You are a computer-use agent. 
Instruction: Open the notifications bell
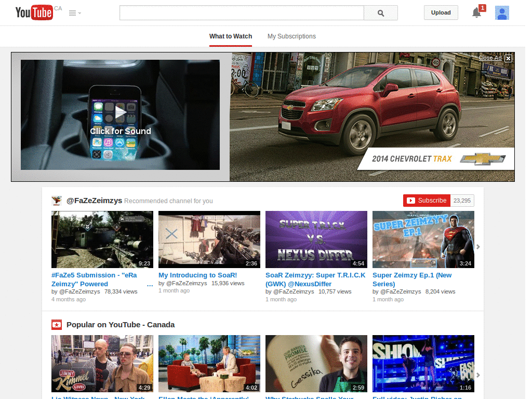(x=477, y=12)
